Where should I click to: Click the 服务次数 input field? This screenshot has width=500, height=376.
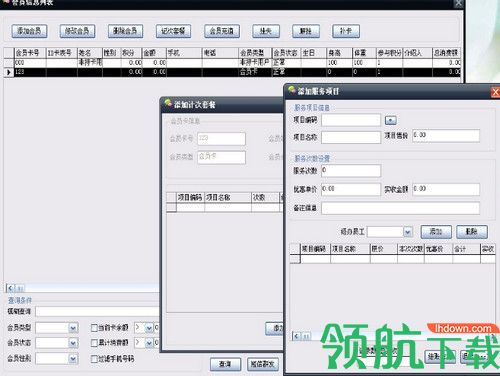point(351,171)
